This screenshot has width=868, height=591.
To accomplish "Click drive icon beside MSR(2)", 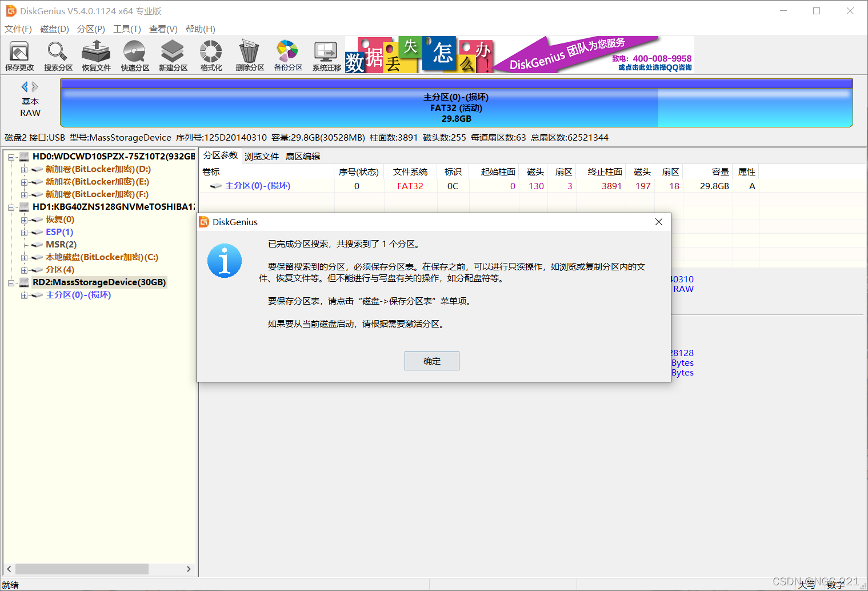I will [37, 245].
